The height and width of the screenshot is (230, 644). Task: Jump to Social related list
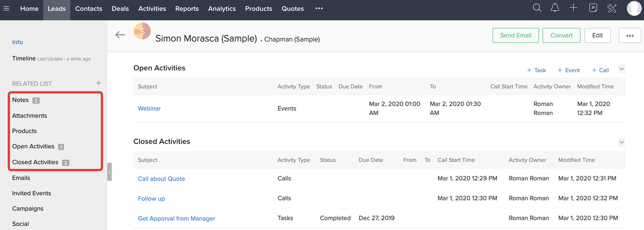[x=20, y=224]
